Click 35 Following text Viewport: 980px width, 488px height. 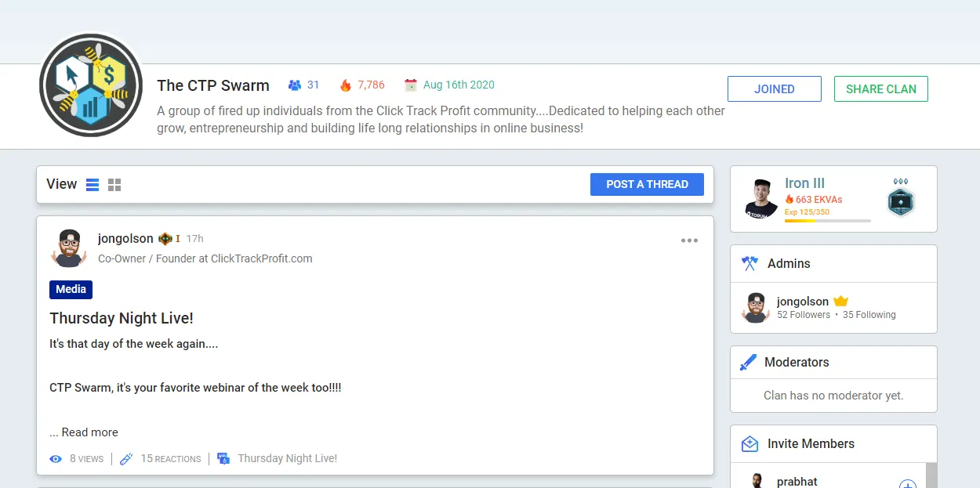pos(869,315)
